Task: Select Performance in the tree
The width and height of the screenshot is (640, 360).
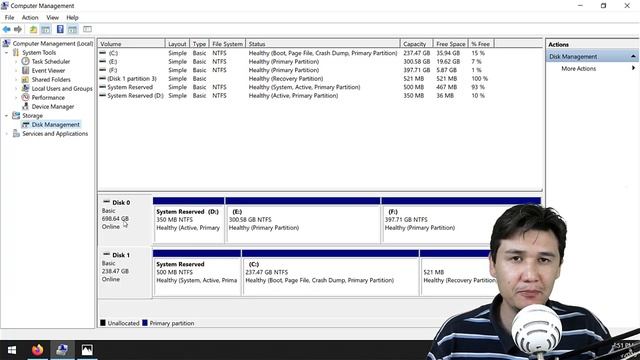Action: pyautogui.click(x=48, y=98)
